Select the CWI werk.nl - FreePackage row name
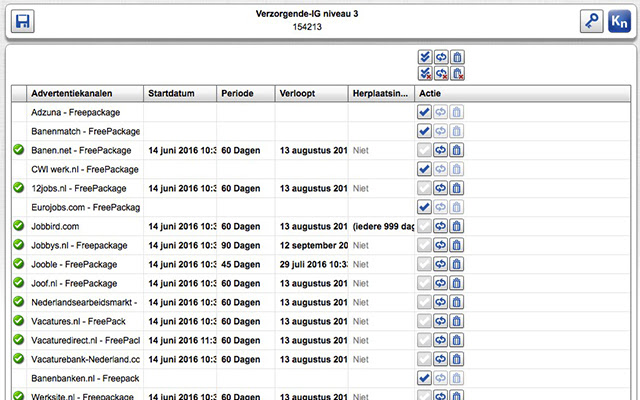The height and width of the screenshot is (400, 640). (85, 169)
